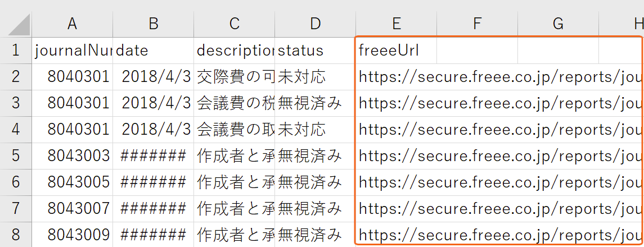Viewport: 644px width, 247px height.
Task: Select column B header
Action: tap(153, 24)
